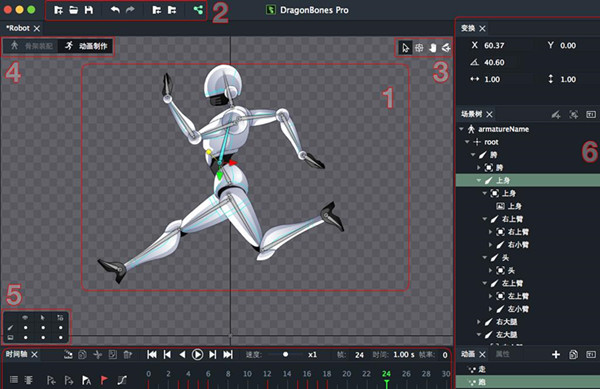Click the expand all layers icon in timeline
Image resolution: width=600 pixels, height=389 pixels.
29,380
